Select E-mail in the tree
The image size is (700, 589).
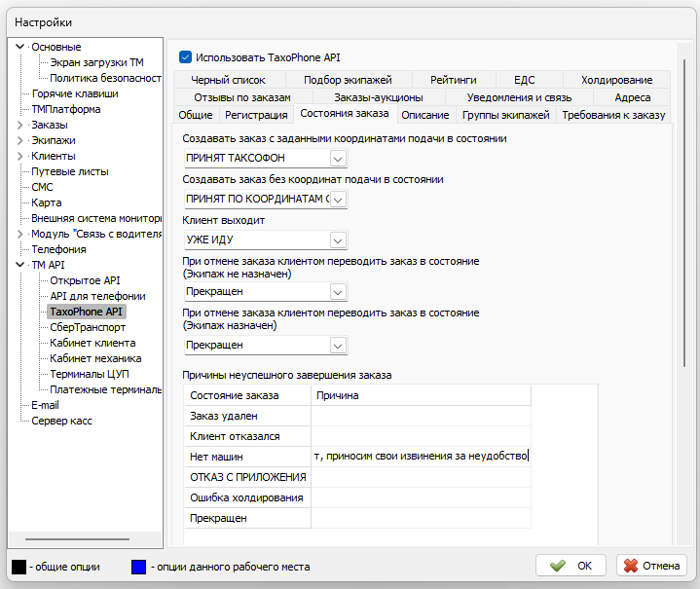pos(45,405)
